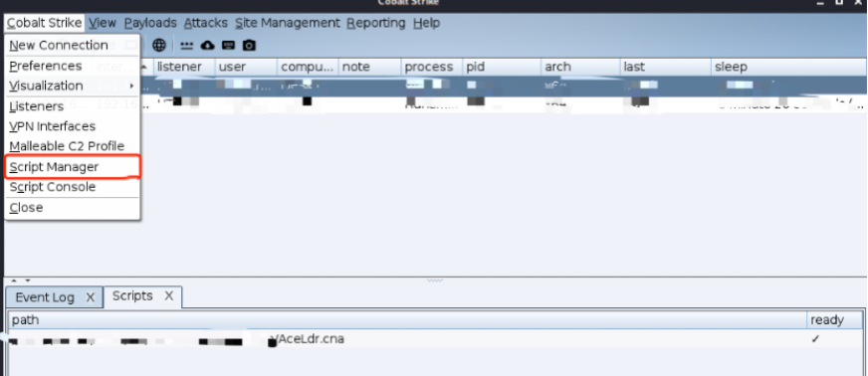Switch to the Event Log tab
This screenshot has width=868, height=376.
click(x=45, y=297)
